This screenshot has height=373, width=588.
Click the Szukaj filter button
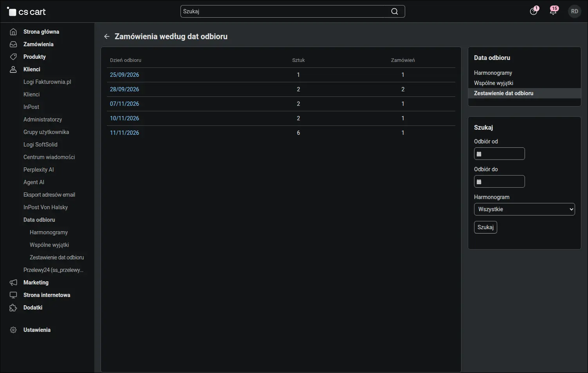485,227
